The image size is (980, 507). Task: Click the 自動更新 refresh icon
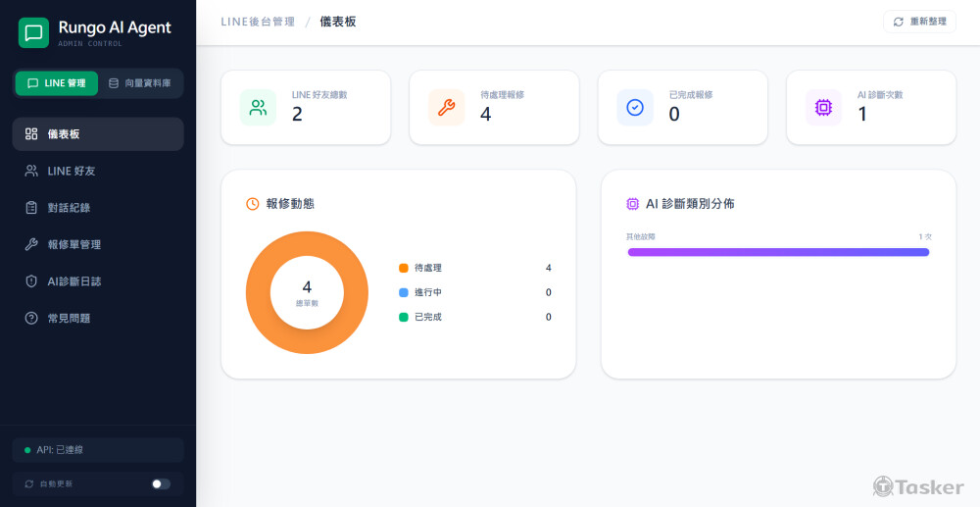(x=28, y=483)
